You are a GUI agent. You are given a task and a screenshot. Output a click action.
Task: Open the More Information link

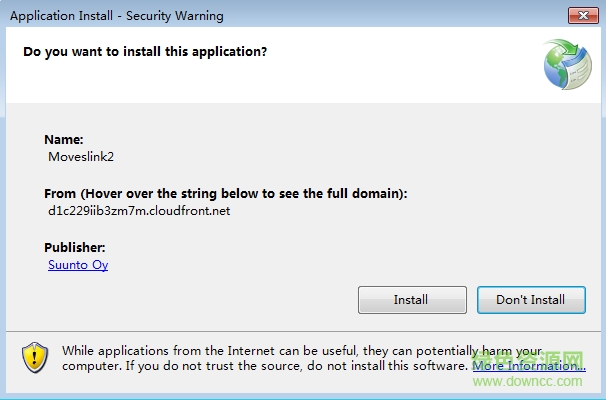tap(528, 366)
